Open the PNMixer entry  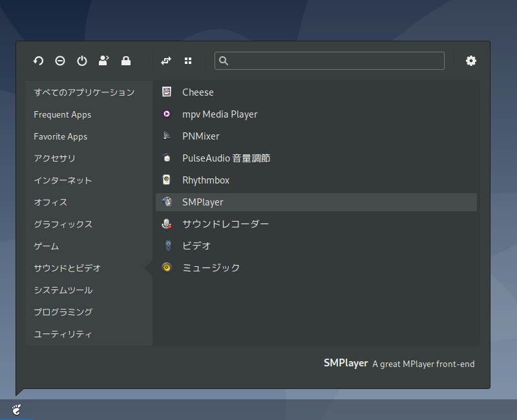click(x=316, y=136)
